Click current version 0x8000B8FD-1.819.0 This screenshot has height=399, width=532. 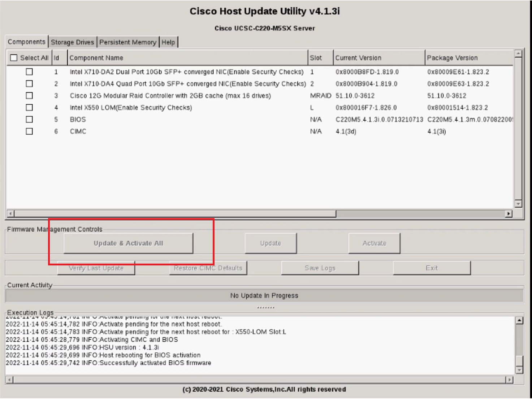coord(367,72)
